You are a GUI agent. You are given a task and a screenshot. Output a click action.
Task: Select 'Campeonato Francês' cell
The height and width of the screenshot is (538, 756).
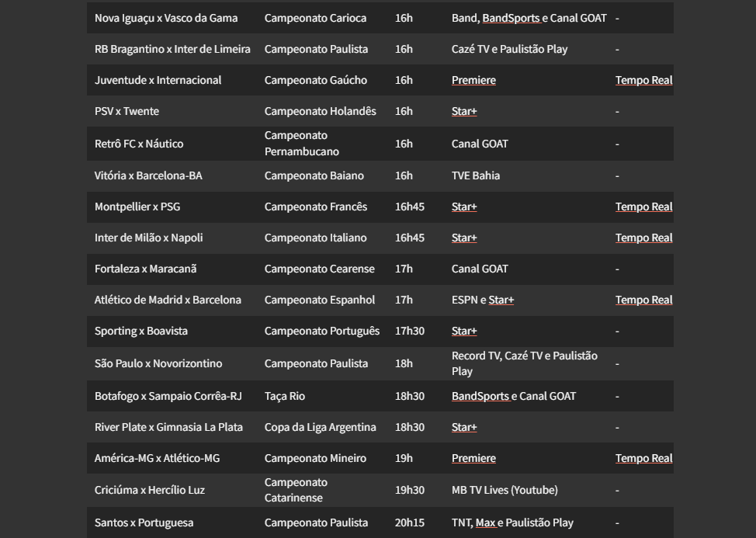(316, 207)
